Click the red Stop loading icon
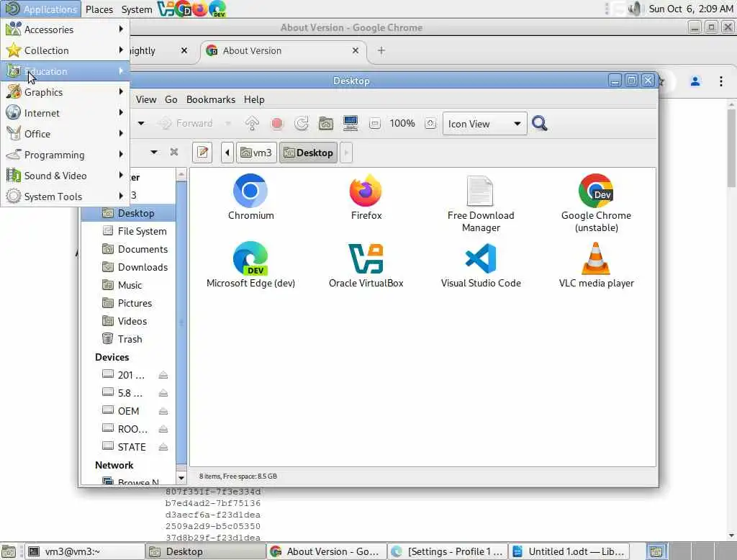 [x=277, y=124]
